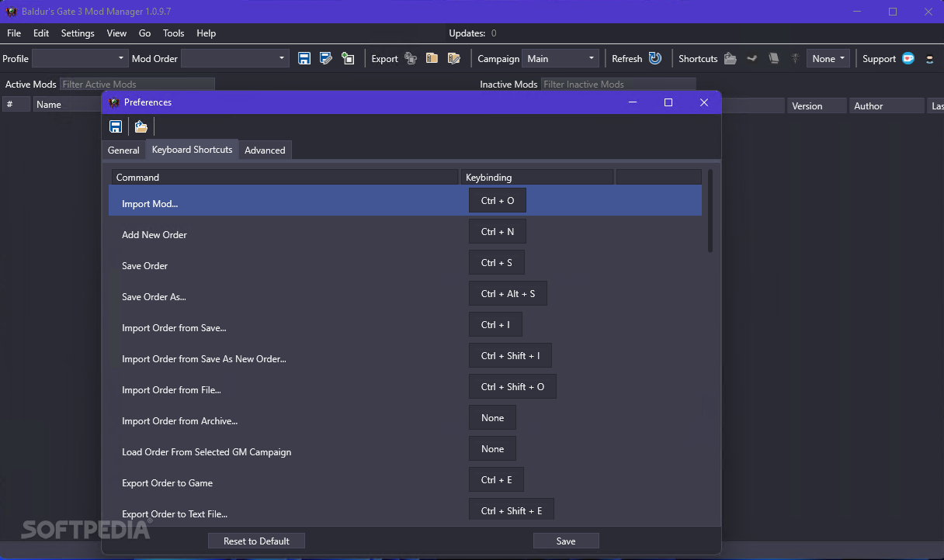The width and height of the screenshot is (944, 560).
Task: Click the third grey shortcut icon in Shortcuts group
Action: click(773, 58)
